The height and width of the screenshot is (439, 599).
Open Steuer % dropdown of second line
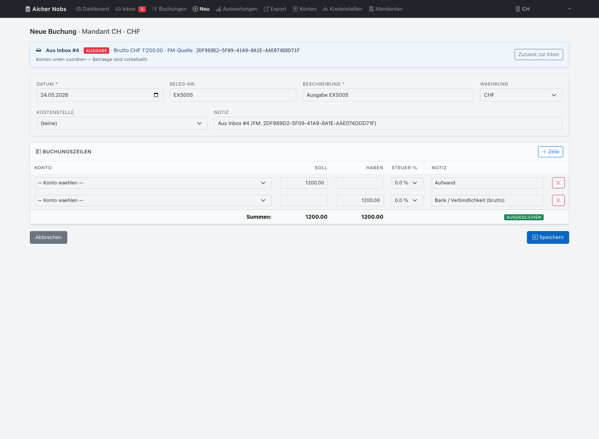click(407, 200)
